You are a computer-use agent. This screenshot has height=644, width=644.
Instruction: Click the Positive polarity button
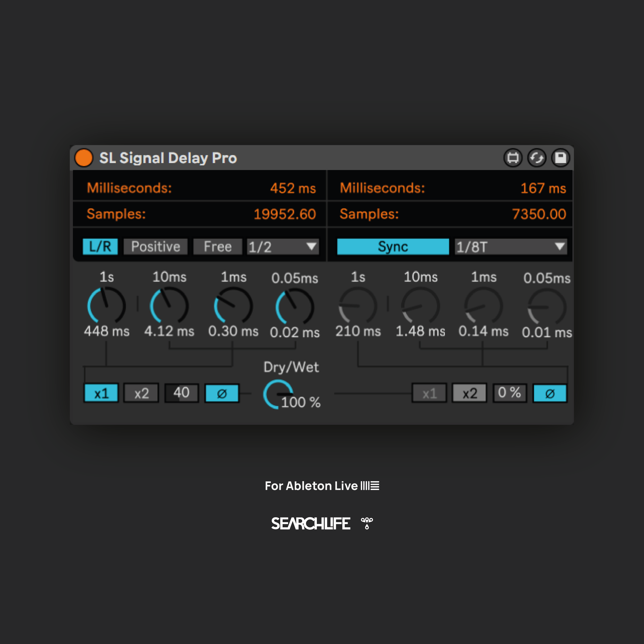155,247
